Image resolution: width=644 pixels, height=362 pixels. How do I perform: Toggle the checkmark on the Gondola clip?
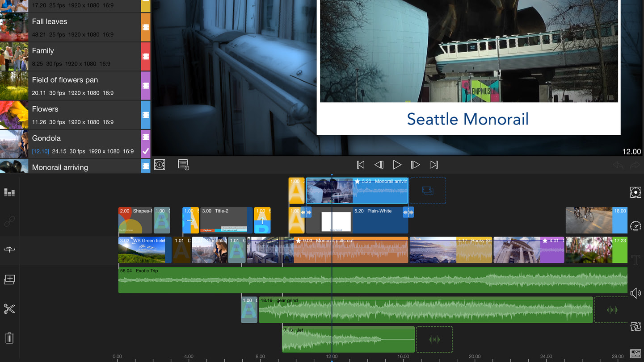tap(146, 151)
